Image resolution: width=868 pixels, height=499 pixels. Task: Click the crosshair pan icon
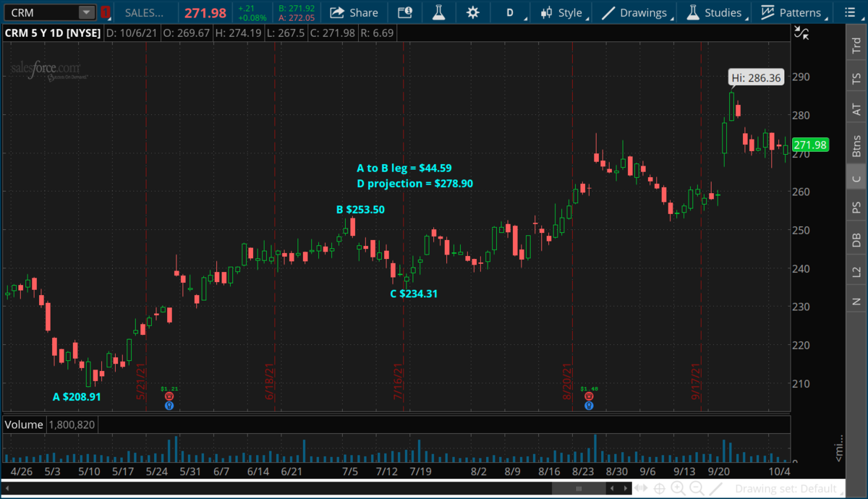pos(660,489)
